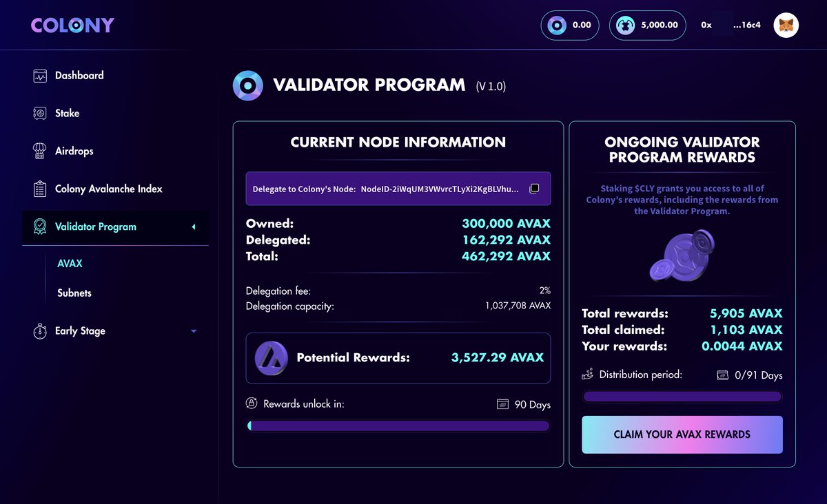Click the calendar icon beside 0/91 Days
Screen dimensions: 827x504
722,375
